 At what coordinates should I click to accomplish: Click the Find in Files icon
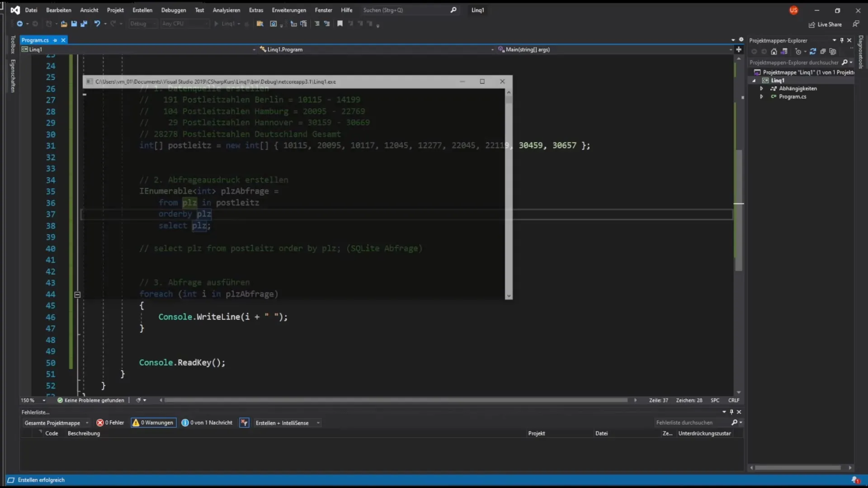coord(260,24)
